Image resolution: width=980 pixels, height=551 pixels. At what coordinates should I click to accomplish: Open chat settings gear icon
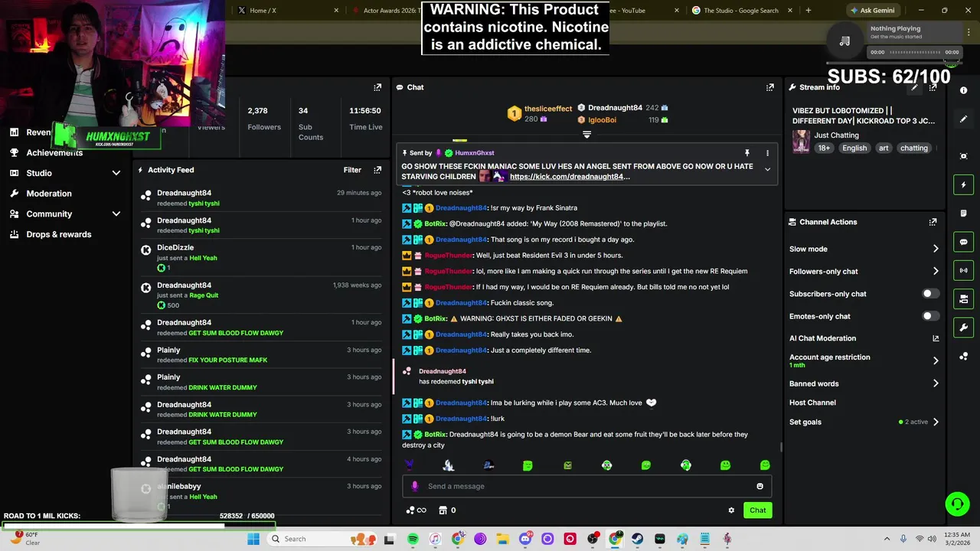(731, 510)
